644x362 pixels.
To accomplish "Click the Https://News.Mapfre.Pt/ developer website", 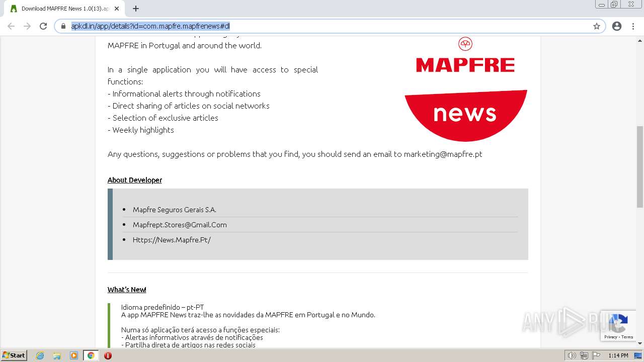I will tap(172, 240).
